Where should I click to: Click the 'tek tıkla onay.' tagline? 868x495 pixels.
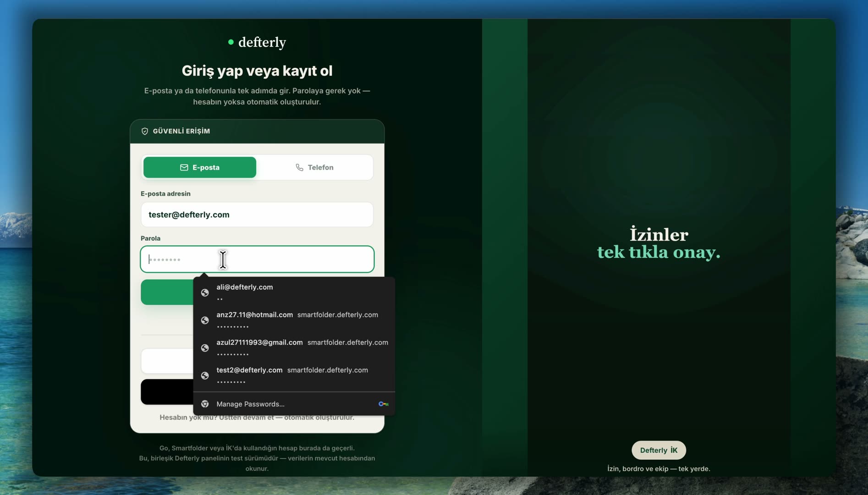659,252
